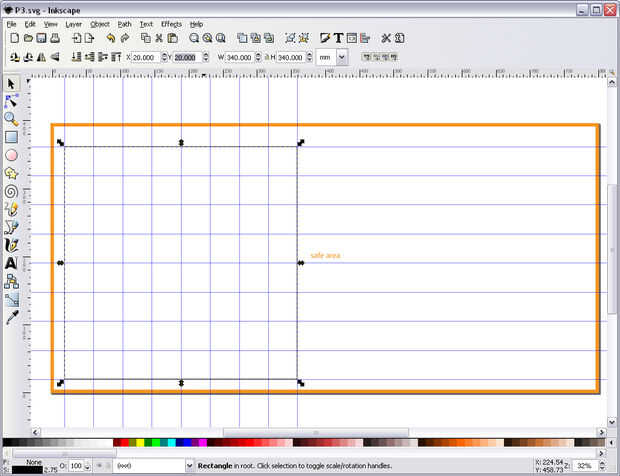
Task: Open the Effects menu
Action: (171, 24)
